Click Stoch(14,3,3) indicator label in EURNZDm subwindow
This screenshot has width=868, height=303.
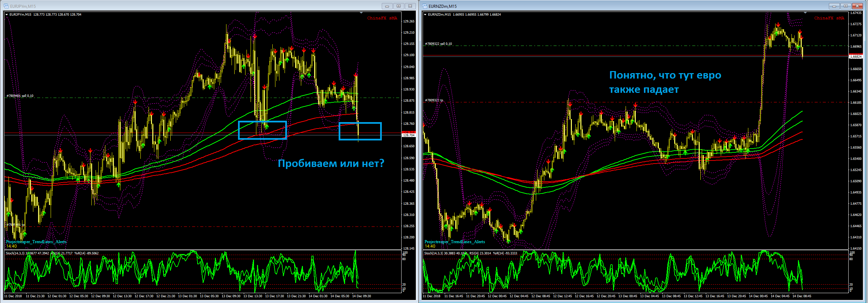pyautogui.click(x=433, y=253)
